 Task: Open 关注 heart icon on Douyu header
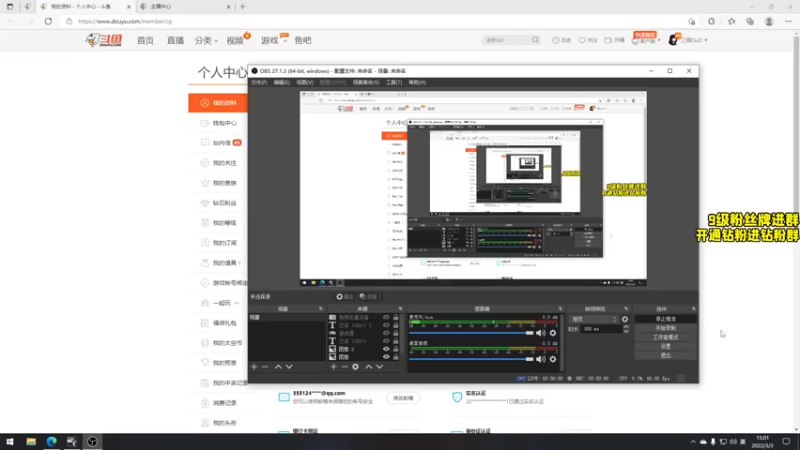[587, 40]
